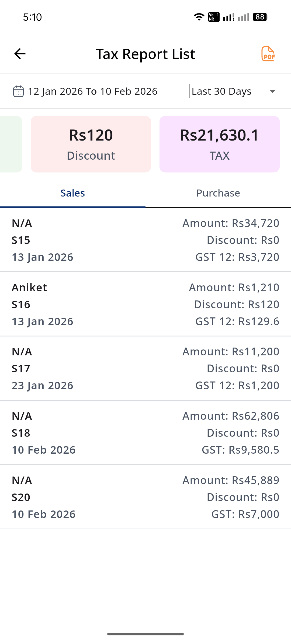Screen dimensions: 291x644
Task: Tap the battery level indicator
Action: point(260,17)
